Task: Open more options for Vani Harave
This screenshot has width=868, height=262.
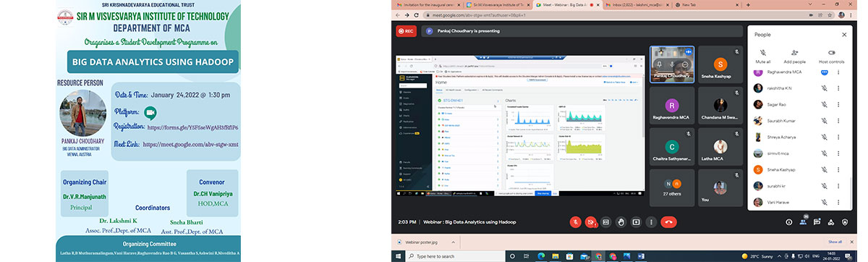Action: pyautogui.click(x=838, y=203)
